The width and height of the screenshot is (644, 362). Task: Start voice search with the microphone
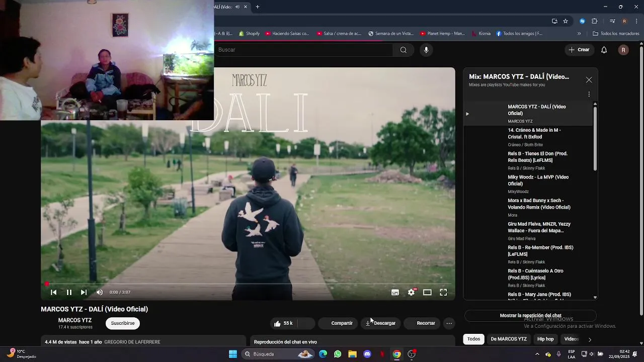coord(426,50)
